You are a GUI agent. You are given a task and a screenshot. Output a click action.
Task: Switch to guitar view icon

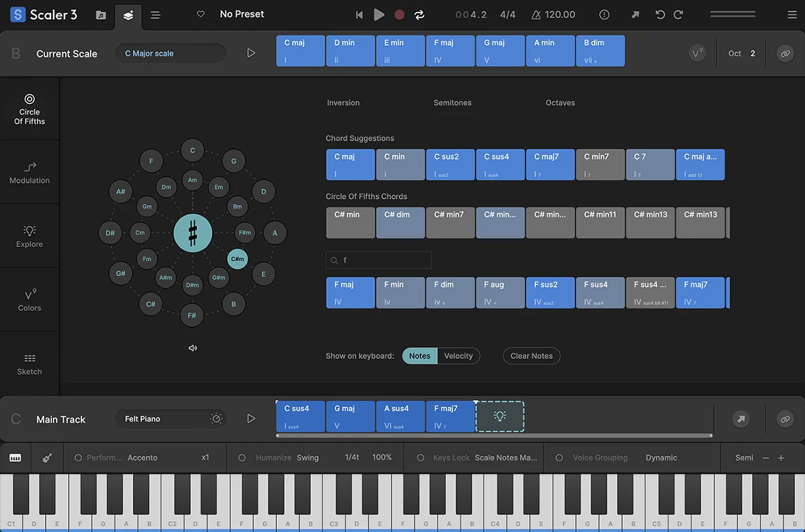(47, 458)
